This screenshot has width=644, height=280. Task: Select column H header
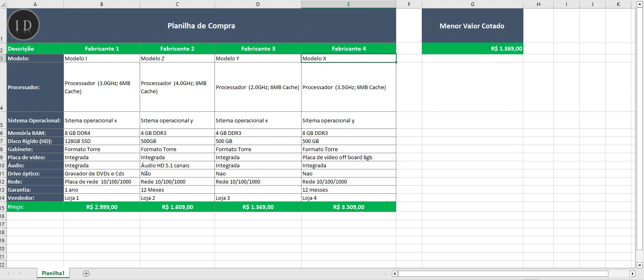(x=538, y=4)
